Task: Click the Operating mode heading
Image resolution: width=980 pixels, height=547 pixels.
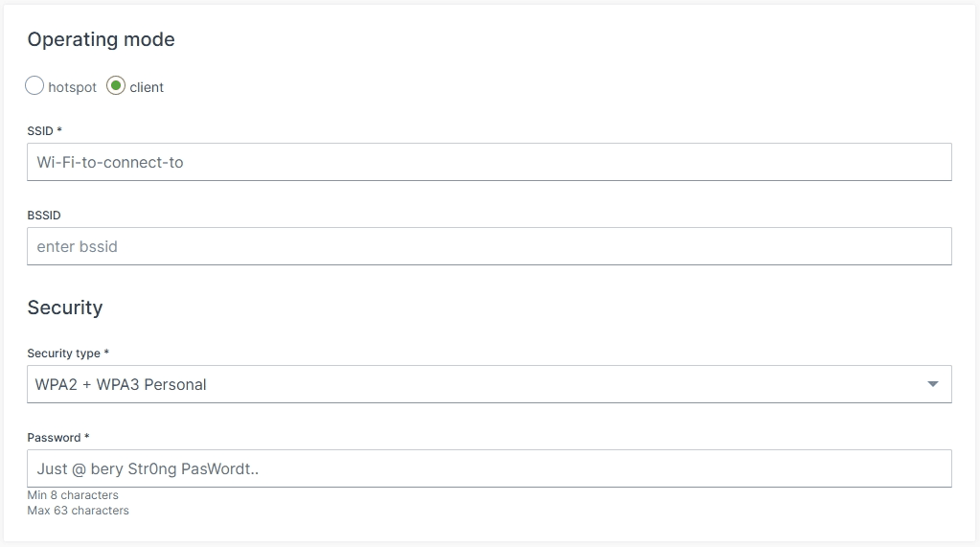Action: (x=101, y=39)
